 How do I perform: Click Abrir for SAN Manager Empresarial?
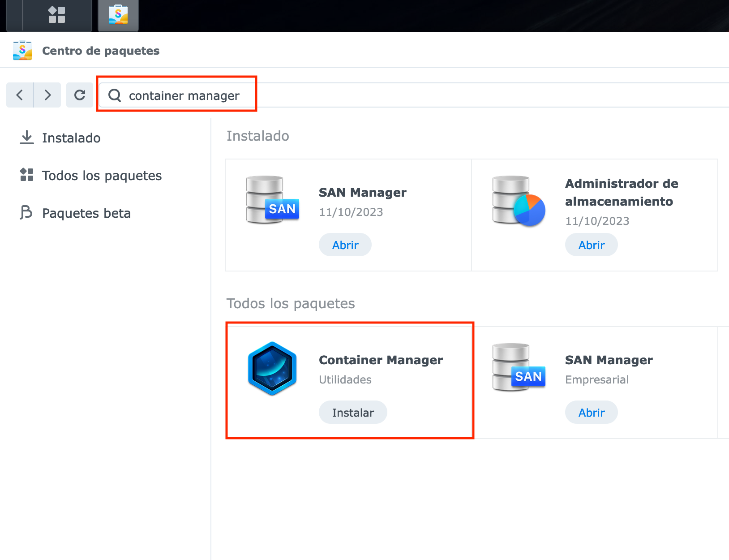pyautogui.click(x=592, y=413)
